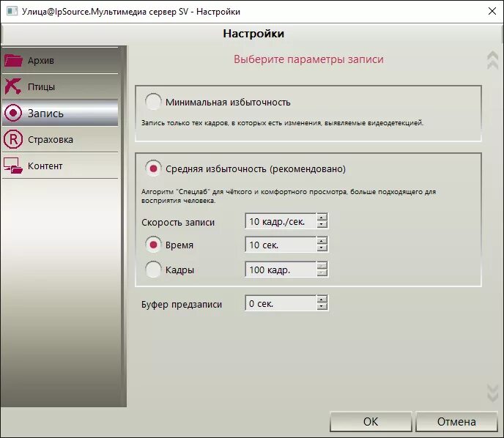Decrease Время seconds with down arrow

point(322,248)
